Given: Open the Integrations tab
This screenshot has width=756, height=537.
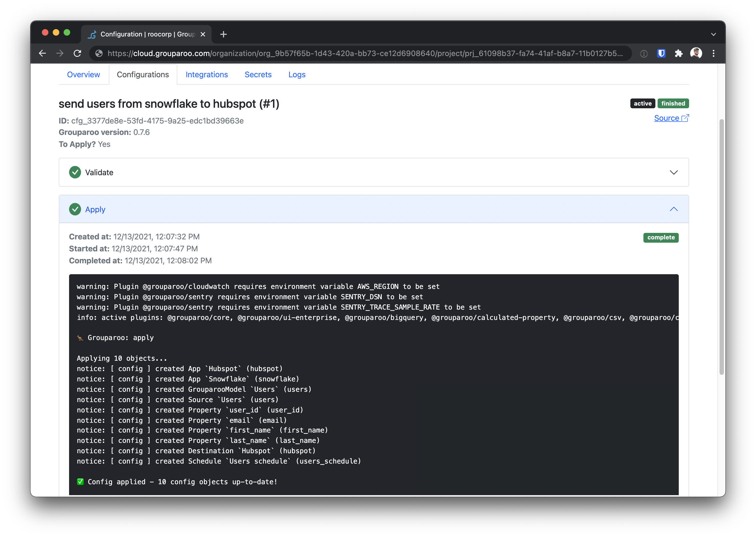Looking at the screenshot, I should [207, 75].
